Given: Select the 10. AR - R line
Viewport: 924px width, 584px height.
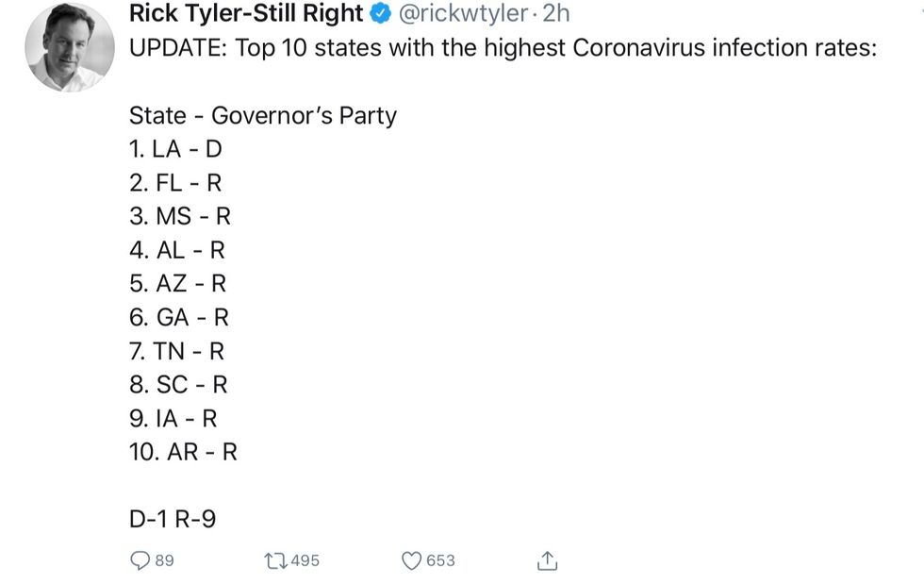Looking at the screenshot, I should (183, 452).
